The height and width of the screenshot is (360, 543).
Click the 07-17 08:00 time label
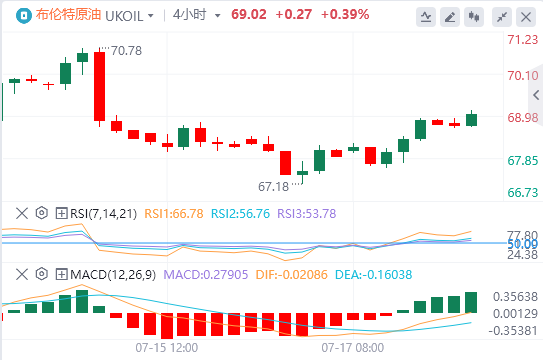353,348
